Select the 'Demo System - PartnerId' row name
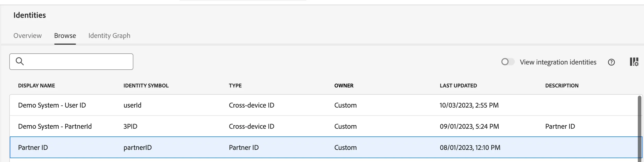Viewport: 644px width, 162px height. 55,126
